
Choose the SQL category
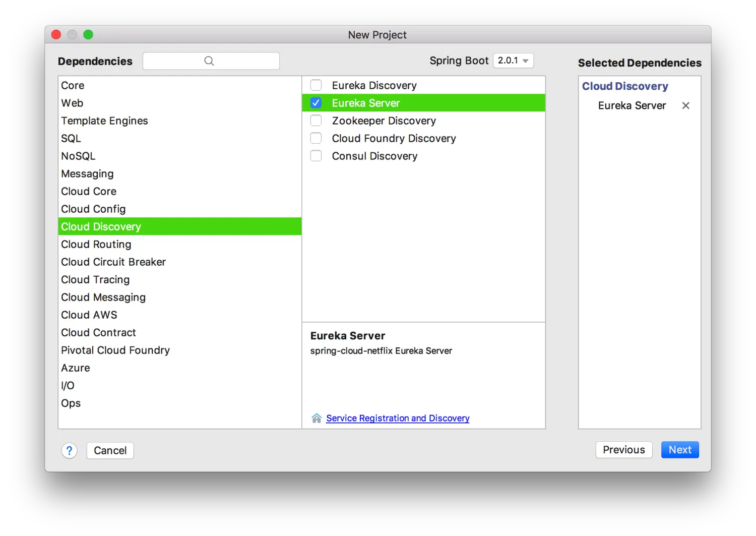click(180, 138)
